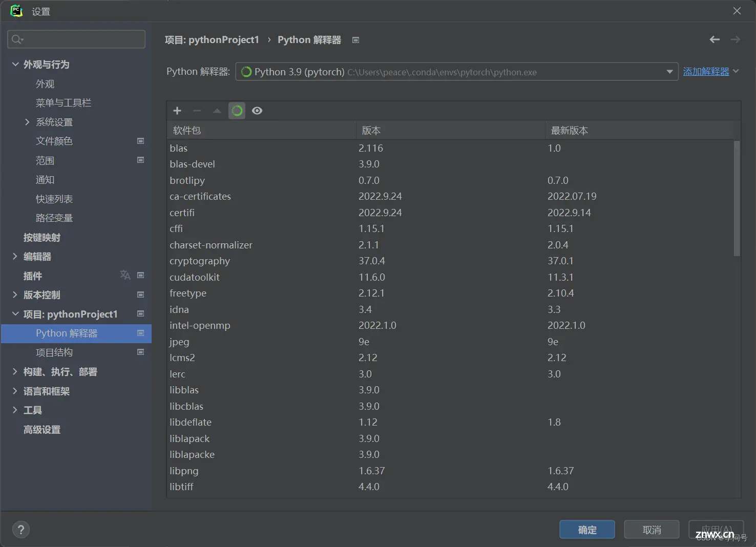Select the blas package row
This screenshot has height=547, width=756.
pos(451,148)
